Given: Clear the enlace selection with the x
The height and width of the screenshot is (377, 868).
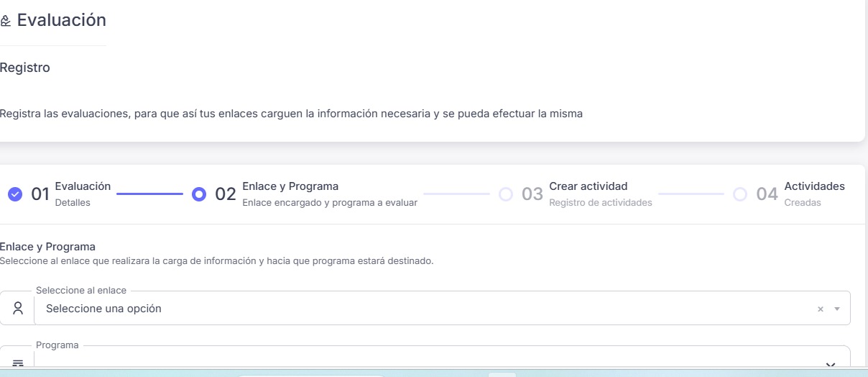Looking at the screenshot, I should [820, 309].
